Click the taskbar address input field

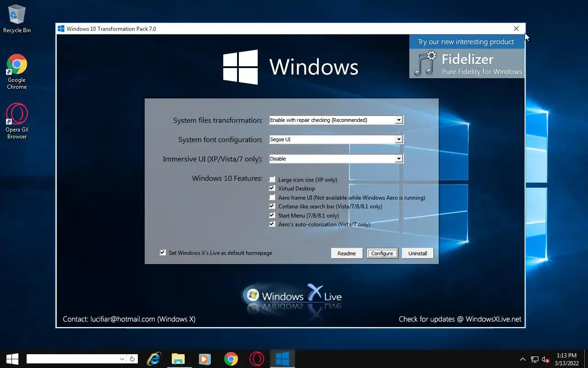[x=73, y=359]
